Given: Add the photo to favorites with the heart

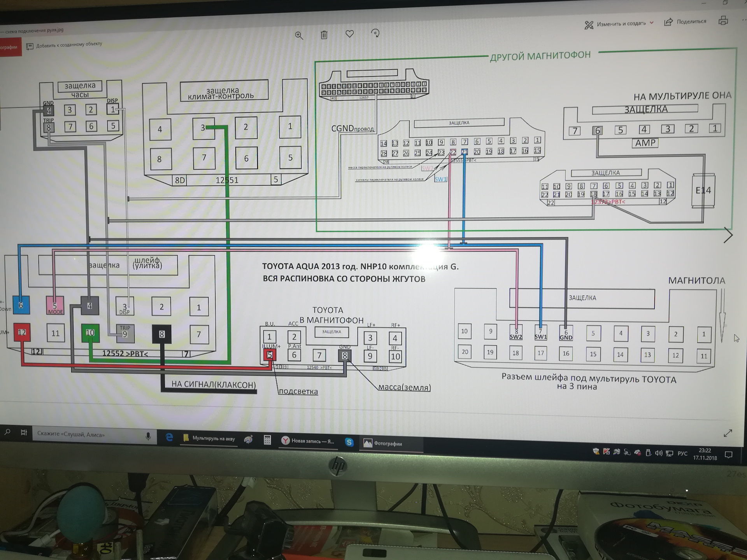Looking at the screenshot, I should coord(350,34).
